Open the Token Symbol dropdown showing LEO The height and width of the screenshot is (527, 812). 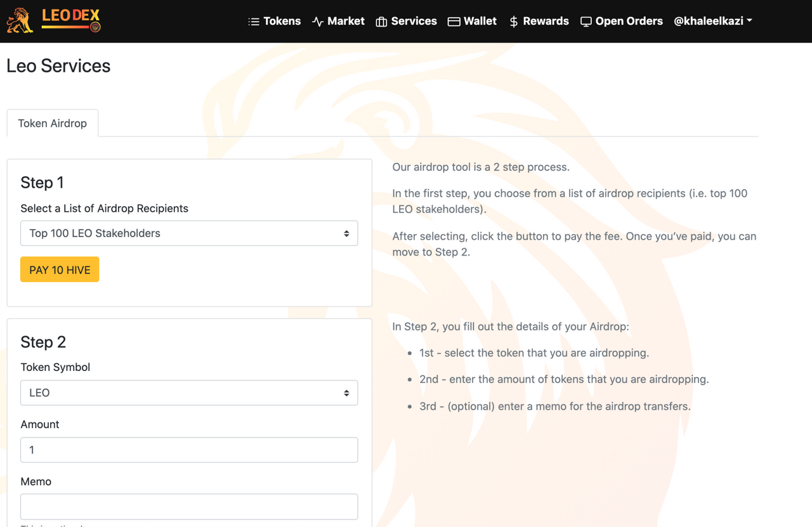(x=188, y=393)
